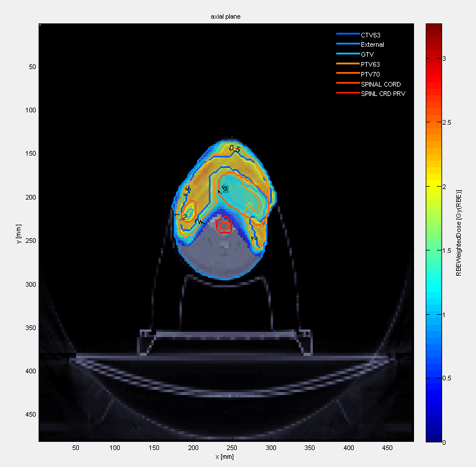Click the GTV legend label
476x467 pixels.
point(367,54)
